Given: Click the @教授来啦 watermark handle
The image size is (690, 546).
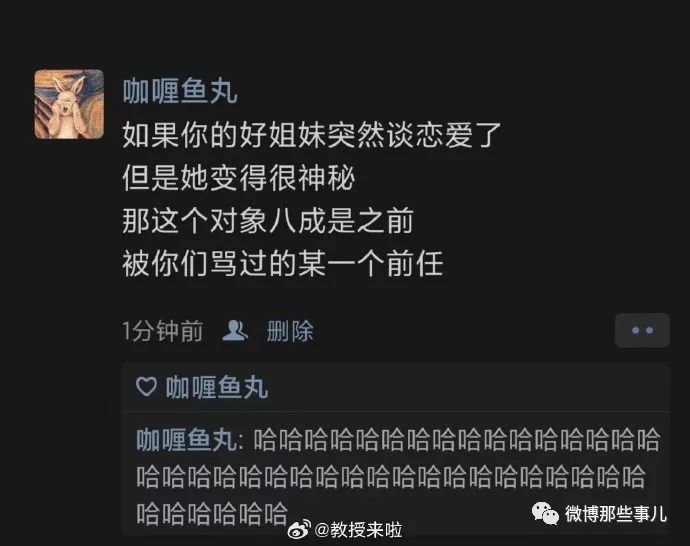Looking at the screenshot, I should pos(358,530).
